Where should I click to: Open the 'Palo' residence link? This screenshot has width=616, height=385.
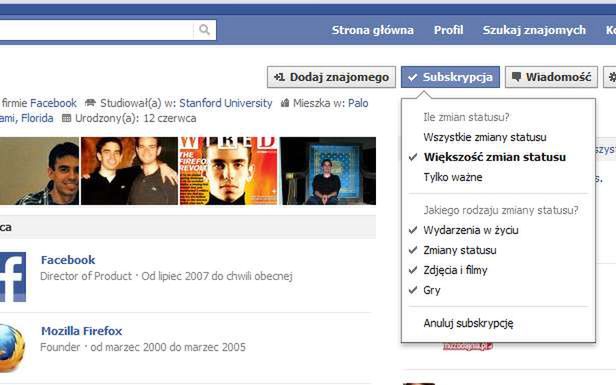coord(358,103)
